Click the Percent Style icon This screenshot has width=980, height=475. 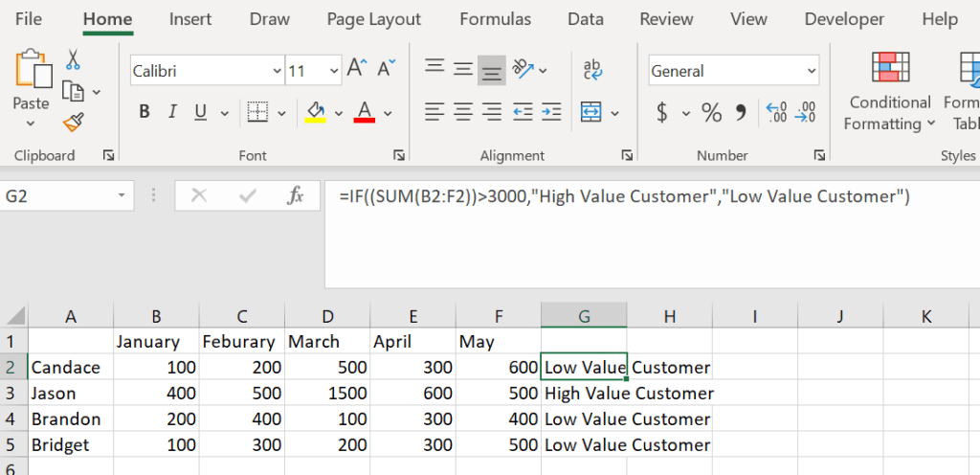tap(711, 113)
